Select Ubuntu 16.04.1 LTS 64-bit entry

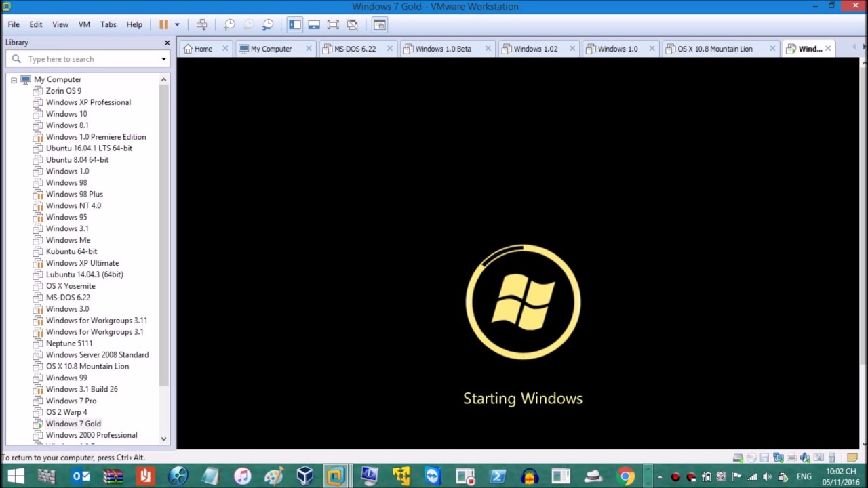click(x=89, y=148)
